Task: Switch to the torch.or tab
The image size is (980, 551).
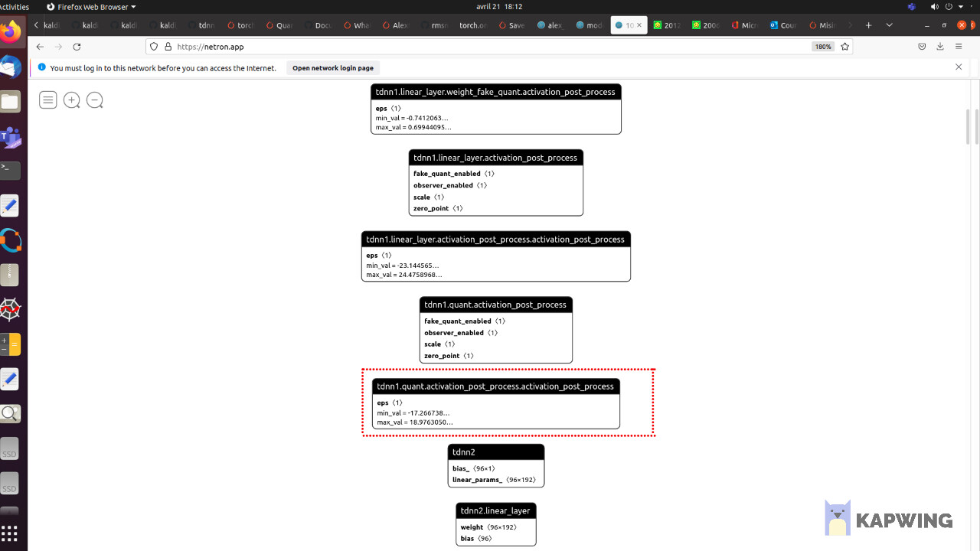Action: click(472, 25)
